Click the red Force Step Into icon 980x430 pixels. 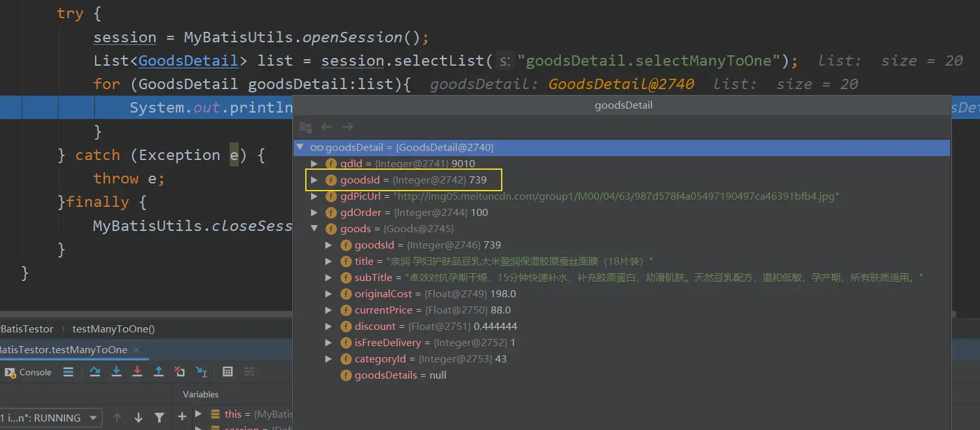pyautogui.click(x=137, y=371)
